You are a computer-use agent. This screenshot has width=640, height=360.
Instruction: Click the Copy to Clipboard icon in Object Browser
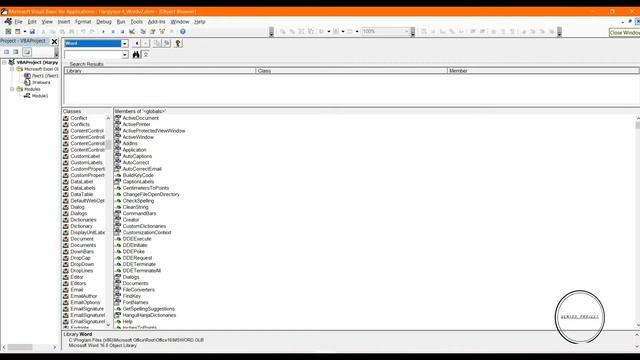tap(158, 43)
